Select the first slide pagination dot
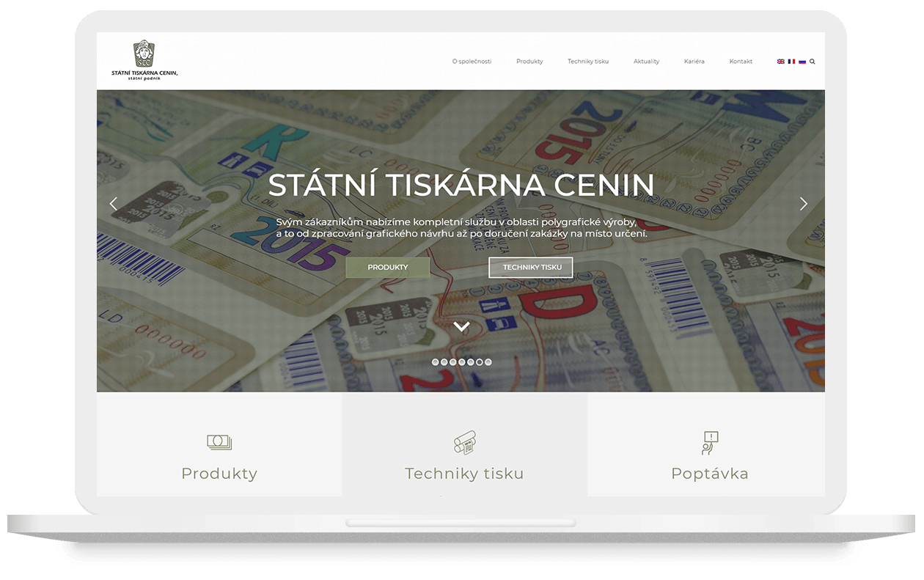The width and height of the screenshot is (924, 580). pyautogui.click(x=436, y=362)
